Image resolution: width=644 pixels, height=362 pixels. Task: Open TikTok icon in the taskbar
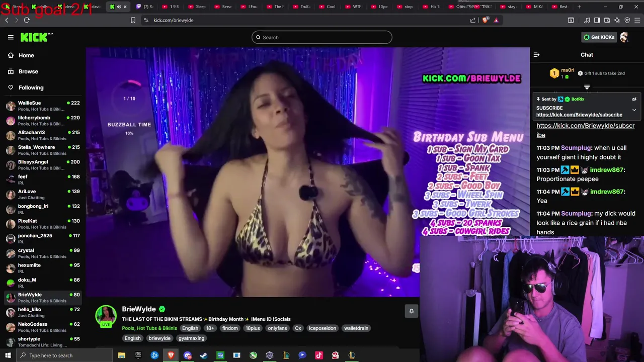point(318,355)
